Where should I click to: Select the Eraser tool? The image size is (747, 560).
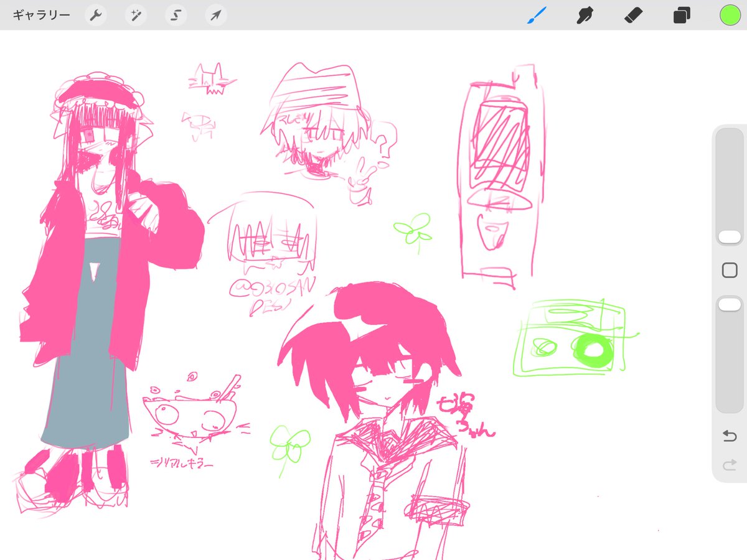(x=633, y=16)
